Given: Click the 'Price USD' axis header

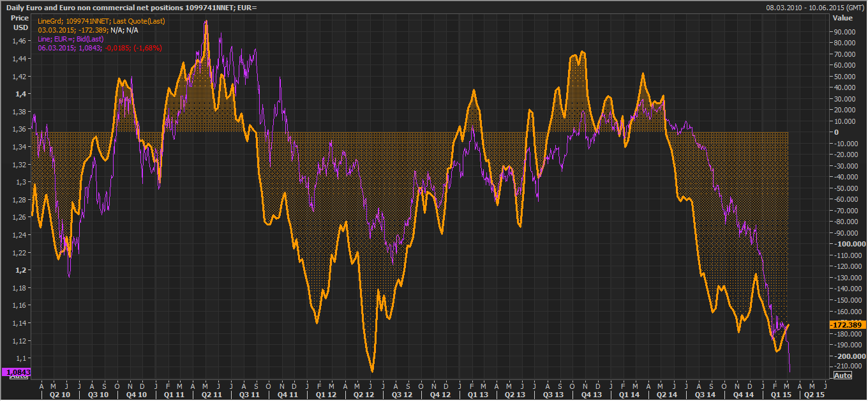Looking at the screenshot, I should click(x=20, y=23).
